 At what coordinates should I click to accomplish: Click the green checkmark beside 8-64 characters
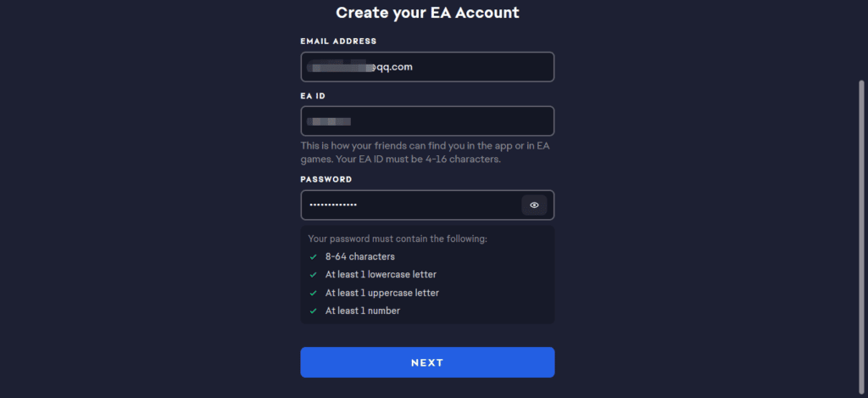(x=314, y=257)
